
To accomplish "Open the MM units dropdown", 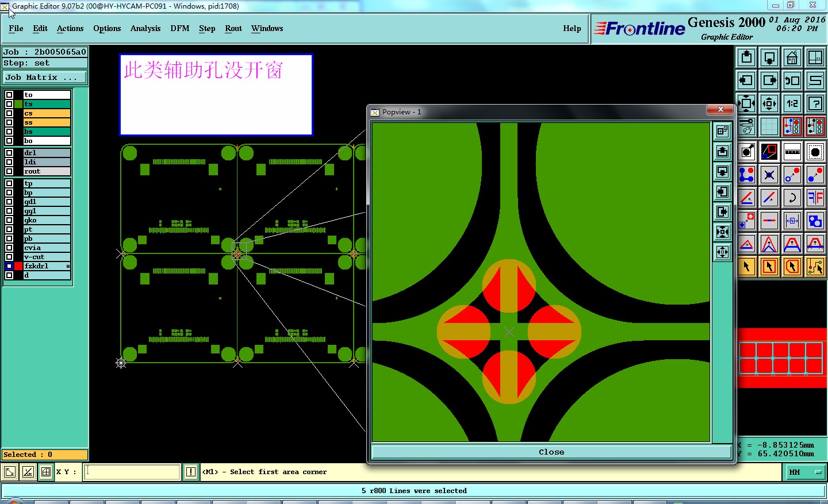I will point(805,472).
